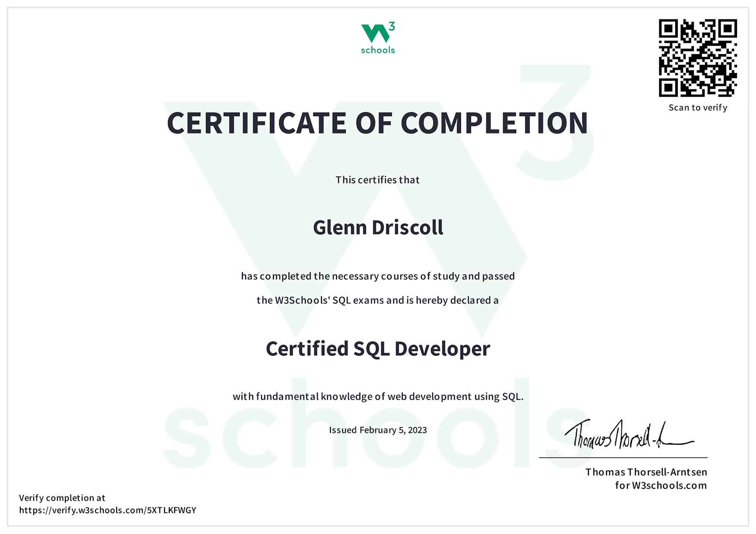Select the issue date February 5, 2023

coord(377,430)
